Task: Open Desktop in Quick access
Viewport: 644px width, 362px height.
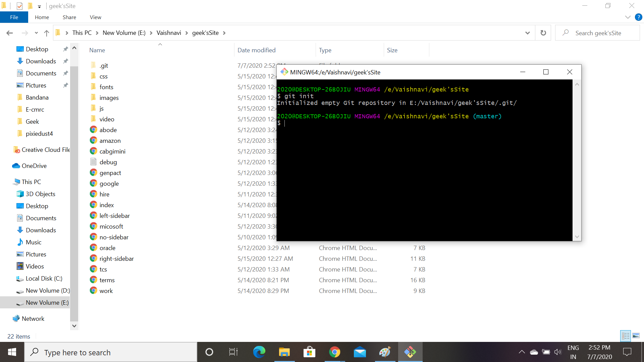Action: (x=37, y=49)
